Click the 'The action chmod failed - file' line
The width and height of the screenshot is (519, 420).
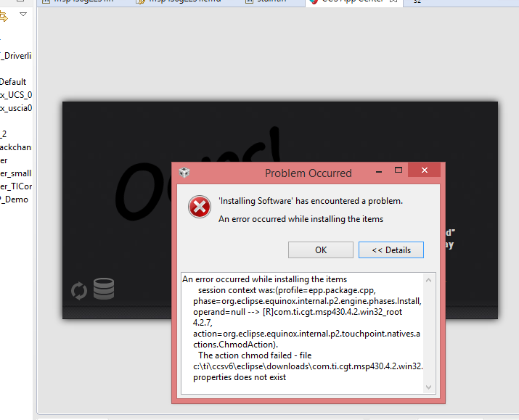coord(255,355)
